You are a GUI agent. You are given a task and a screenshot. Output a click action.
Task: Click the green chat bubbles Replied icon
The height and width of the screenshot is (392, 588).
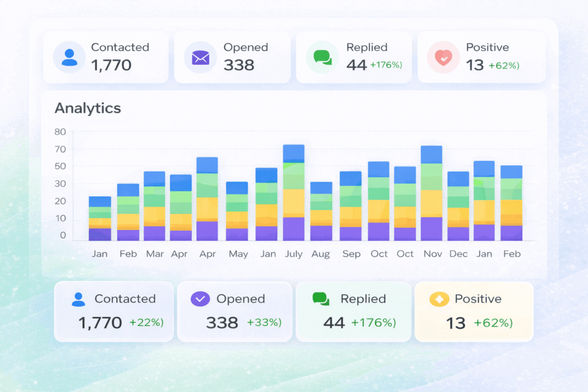click(x=322, y=57)
